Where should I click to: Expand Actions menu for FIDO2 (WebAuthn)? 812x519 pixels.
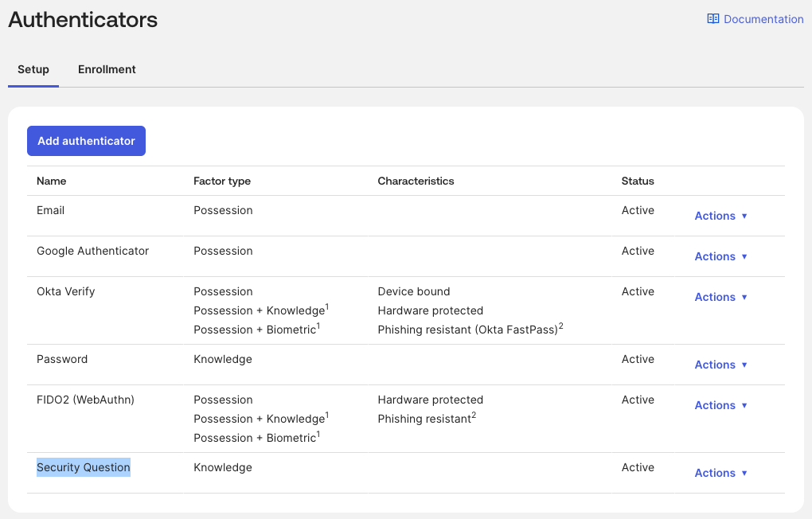point(720,405)
